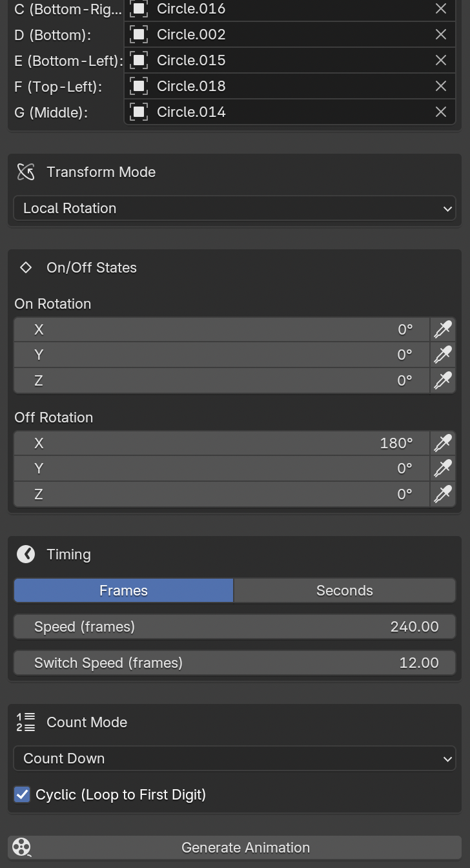Screen dimensions: 470x868
Task: Click eyedropper for On Rotation X
Action: tap(443, 329)
